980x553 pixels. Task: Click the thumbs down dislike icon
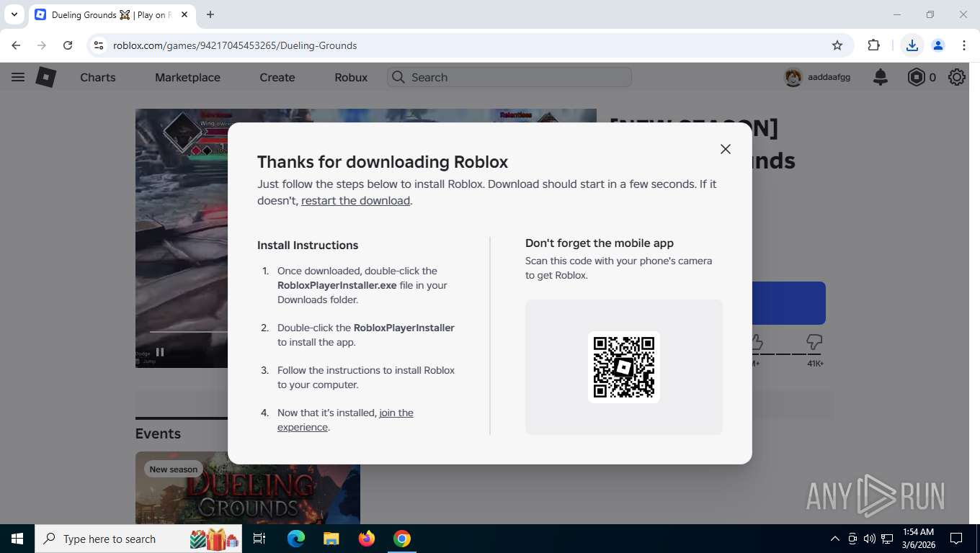(814, 341)
